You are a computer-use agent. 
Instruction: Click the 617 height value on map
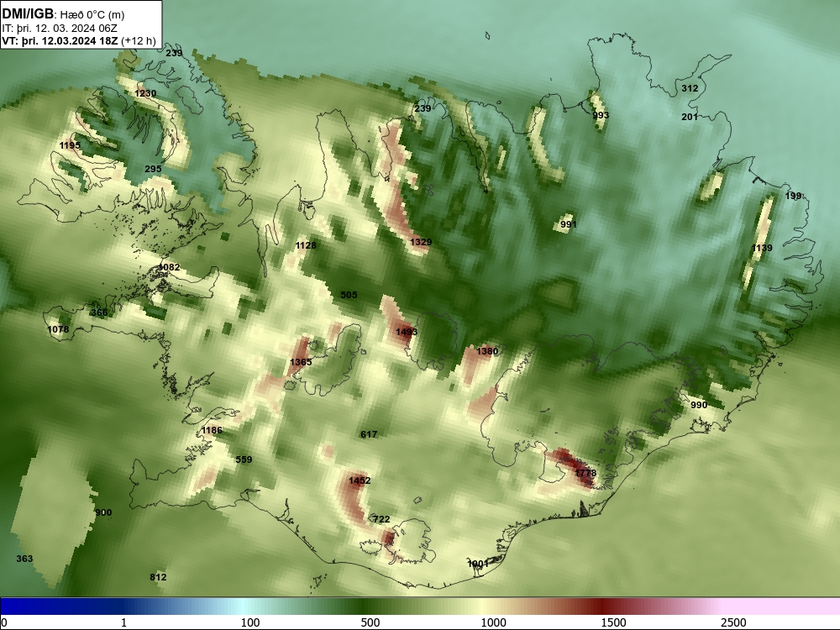click(369, 434)
